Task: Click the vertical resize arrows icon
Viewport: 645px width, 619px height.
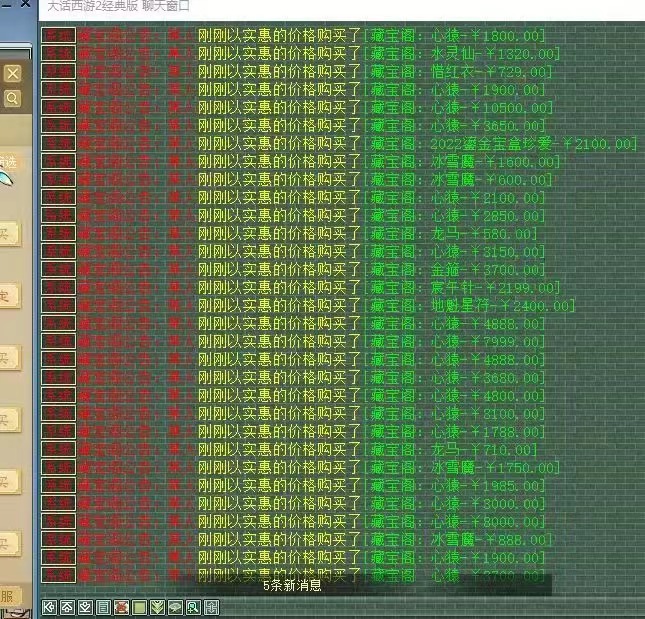Action: [x=211, y=607]
